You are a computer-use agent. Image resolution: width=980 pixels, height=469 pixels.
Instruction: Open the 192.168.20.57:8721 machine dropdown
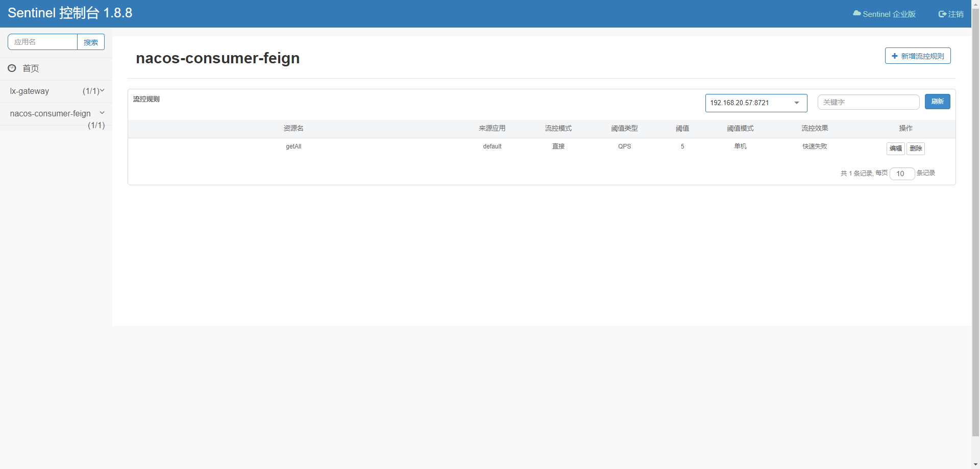[756, 103]
